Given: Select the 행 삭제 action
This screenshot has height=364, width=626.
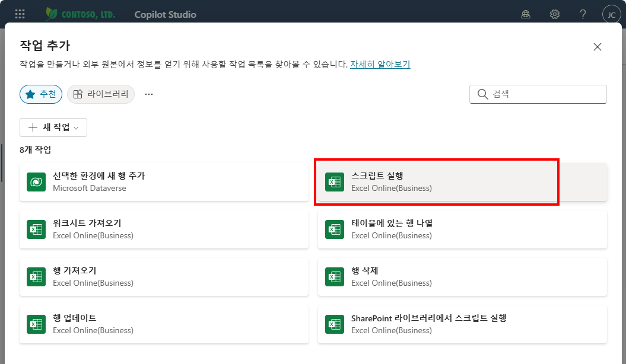Looking at the screenshot, I should tap(462, 277).
